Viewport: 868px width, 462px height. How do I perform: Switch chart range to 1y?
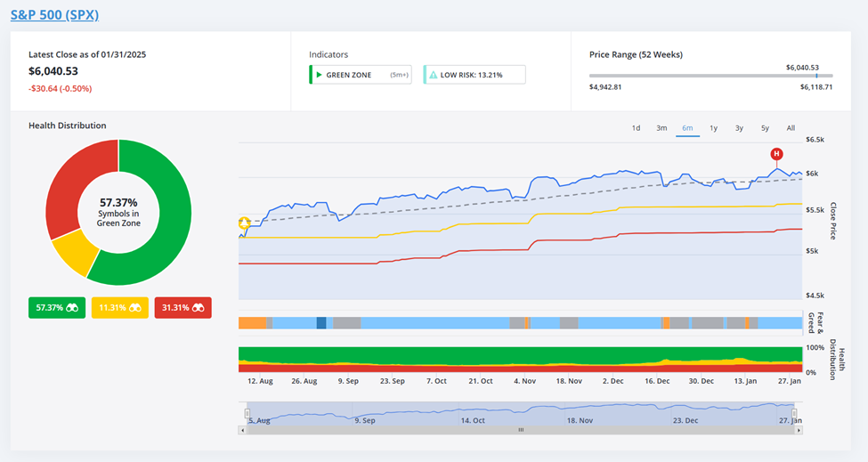tap(714, 128)
